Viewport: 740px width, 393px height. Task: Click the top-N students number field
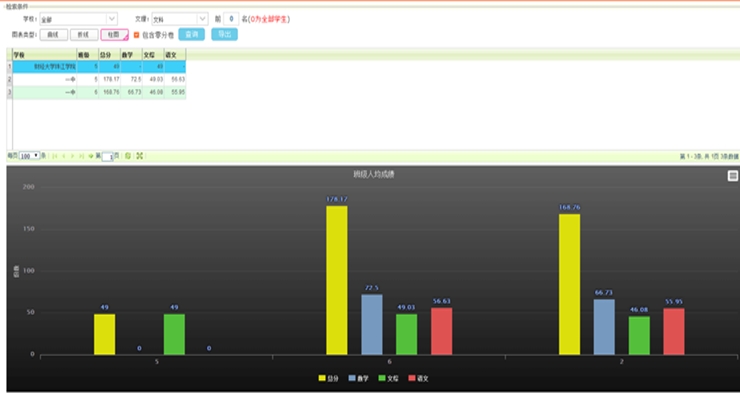[231, 19]
